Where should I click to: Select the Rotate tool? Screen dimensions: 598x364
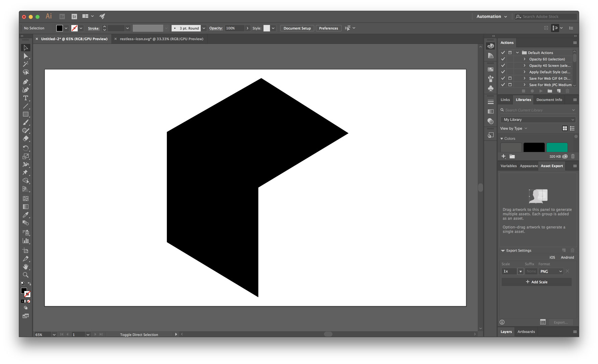[26, 148]
